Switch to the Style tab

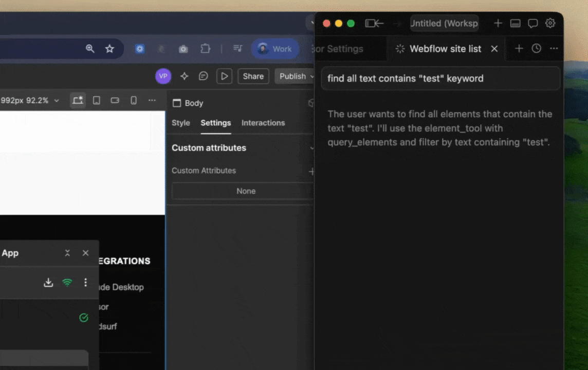(180, 123)
